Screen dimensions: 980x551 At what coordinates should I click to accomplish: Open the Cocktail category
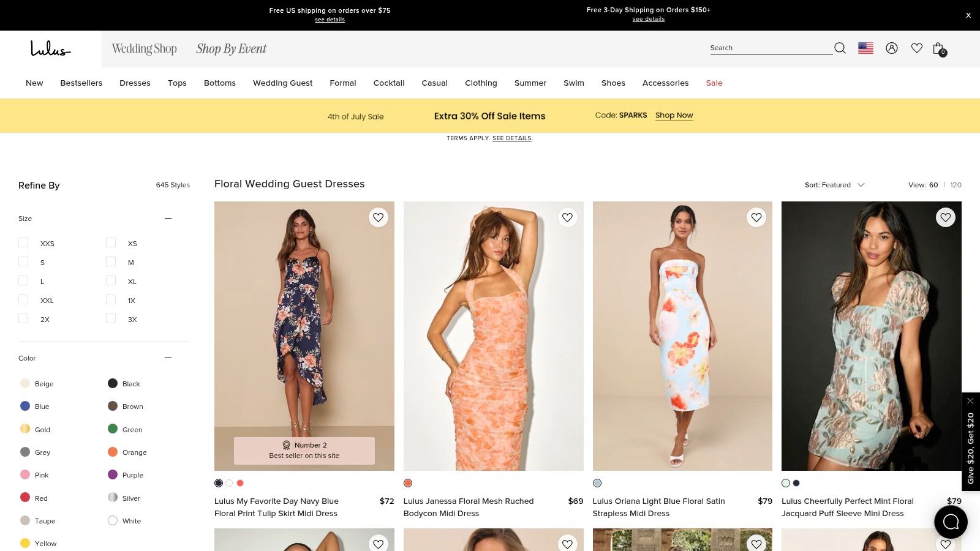click(389, 83)
